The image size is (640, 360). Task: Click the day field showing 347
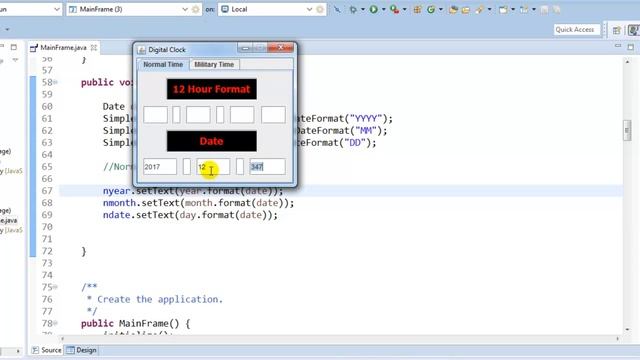pyautogui.click(x=267, y=167)
